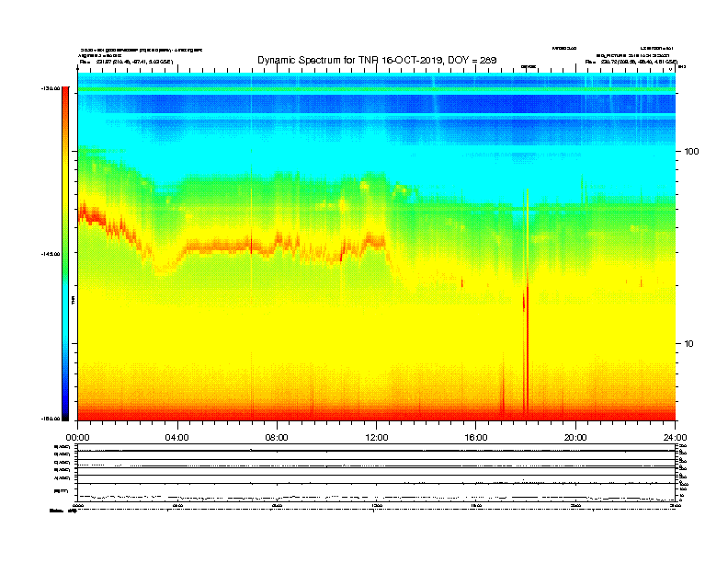The height and width of the screenshot is (563, 728).
Task: Click the 100 frequency axis label
Action: tap(691, 152)
